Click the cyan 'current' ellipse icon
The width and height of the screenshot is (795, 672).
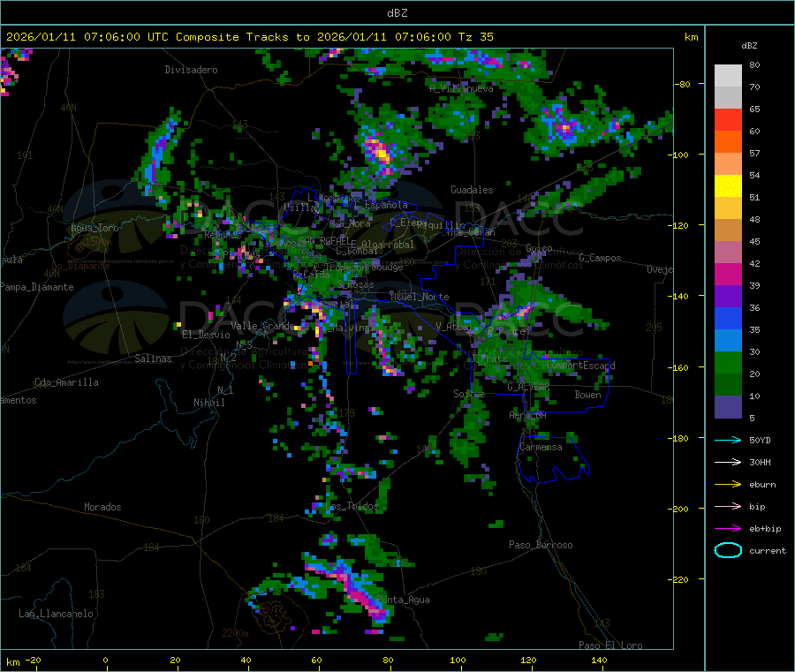[728, 550]
